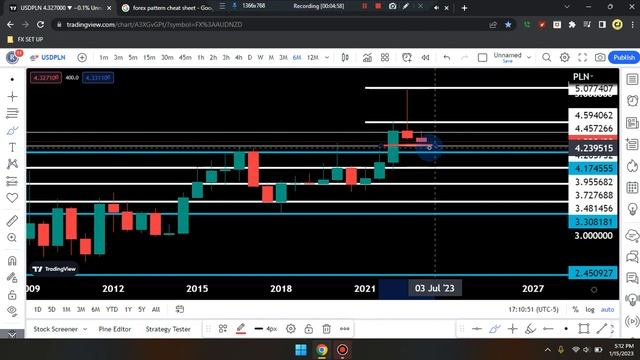The image size is (640, 360).
Task: Open the USDPLN symbol search
Action: (x=49, y=58)
